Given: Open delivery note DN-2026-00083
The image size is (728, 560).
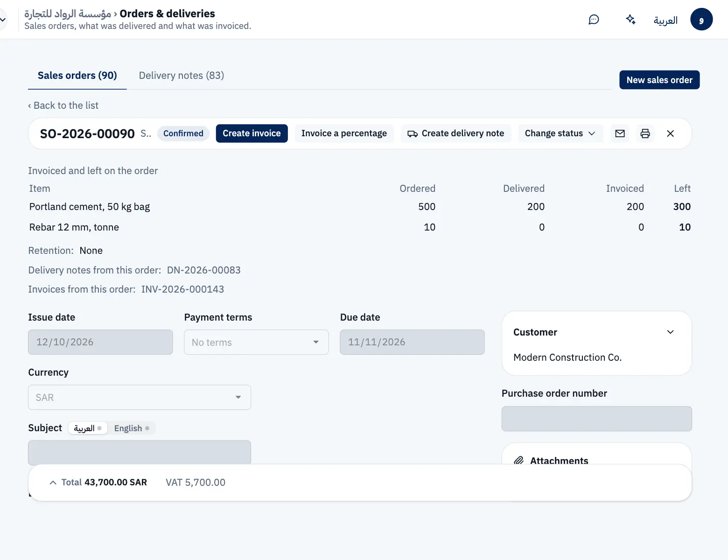Looking at the screenshot, I should tap(204, 270).
